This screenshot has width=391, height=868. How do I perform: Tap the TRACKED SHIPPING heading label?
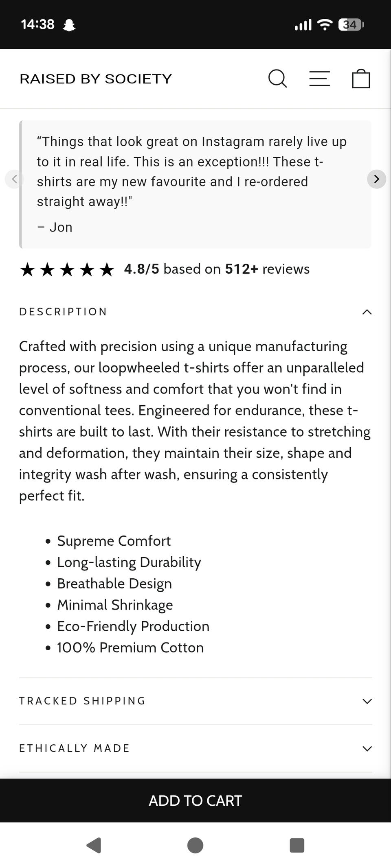pos(82,701)
